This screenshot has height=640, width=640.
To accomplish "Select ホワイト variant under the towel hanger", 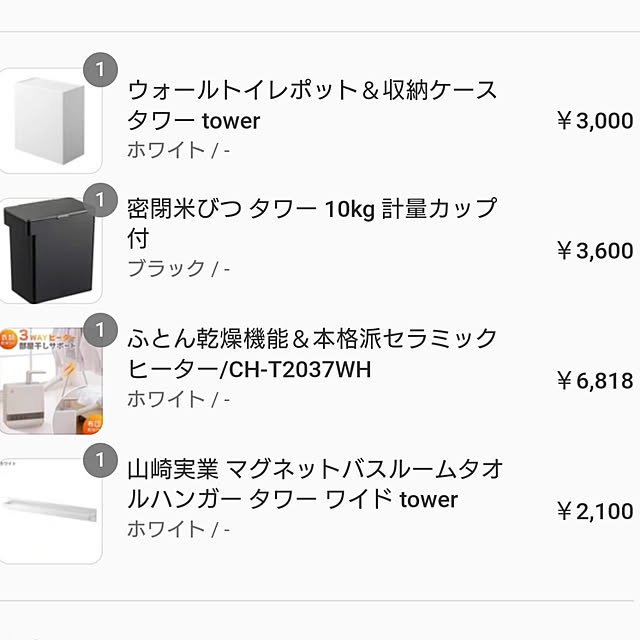I will (x=178, y=529).
